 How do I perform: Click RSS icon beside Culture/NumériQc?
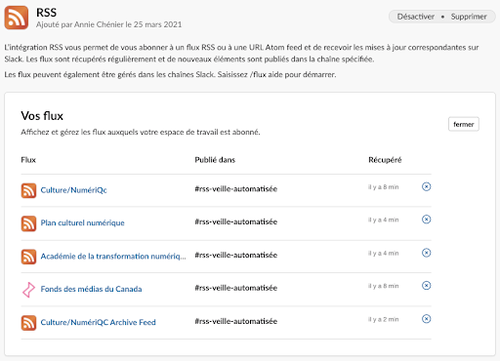coord(29,190)
